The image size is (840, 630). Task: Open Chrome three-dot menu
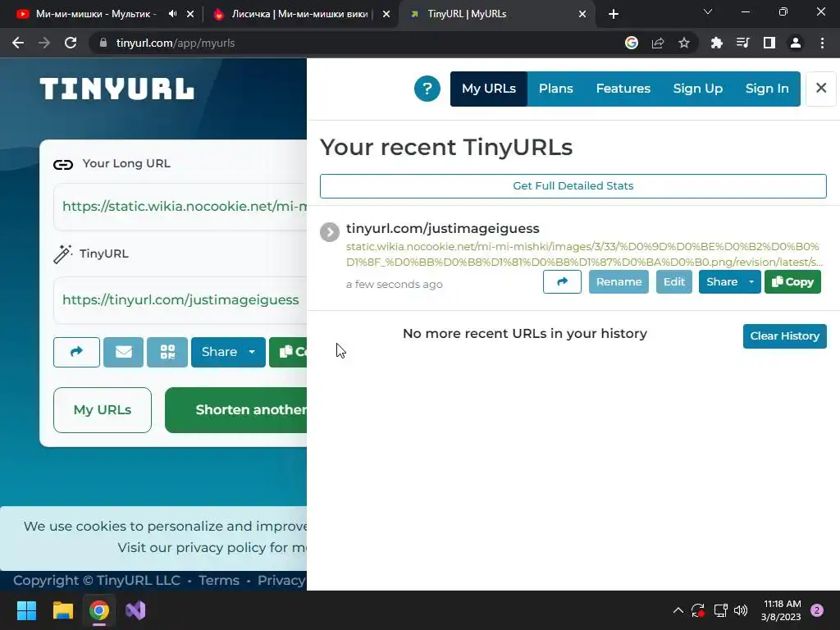(822, 43)
